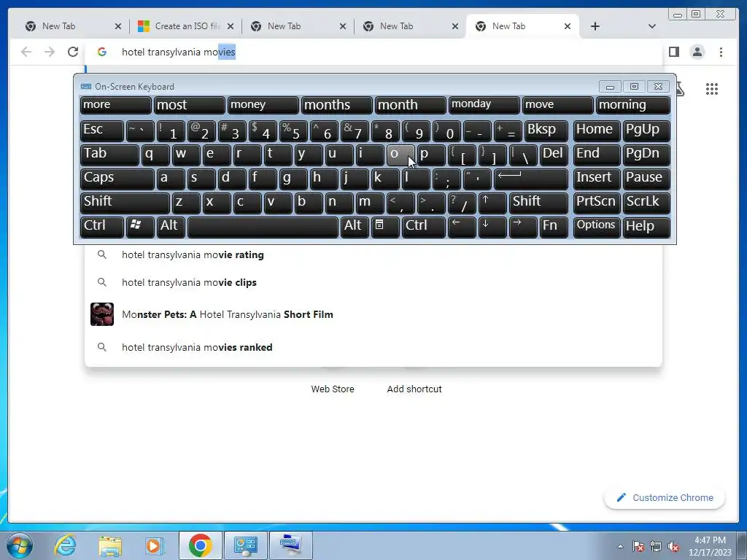747x560 pixels.
Task: Choose the 'morning' word prediction
Action: [x=633, y=105]
